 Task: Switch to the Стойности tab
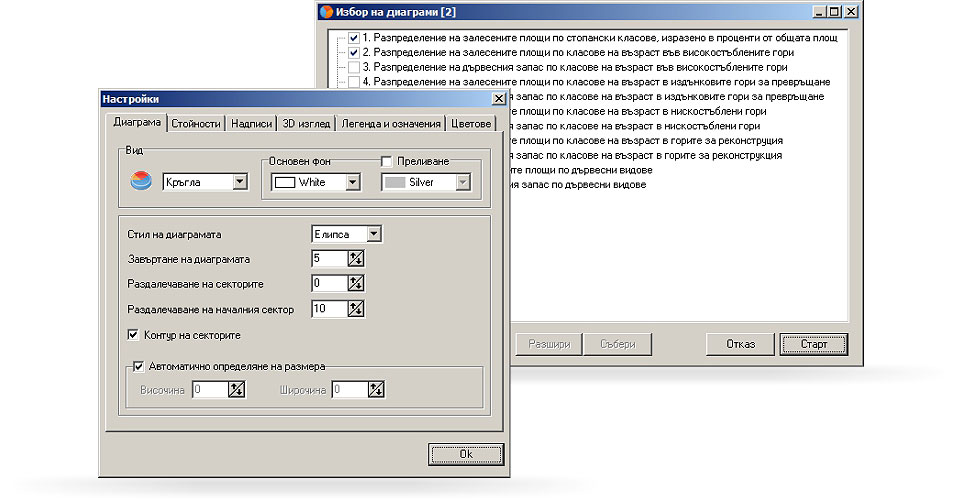click(195, 124)
